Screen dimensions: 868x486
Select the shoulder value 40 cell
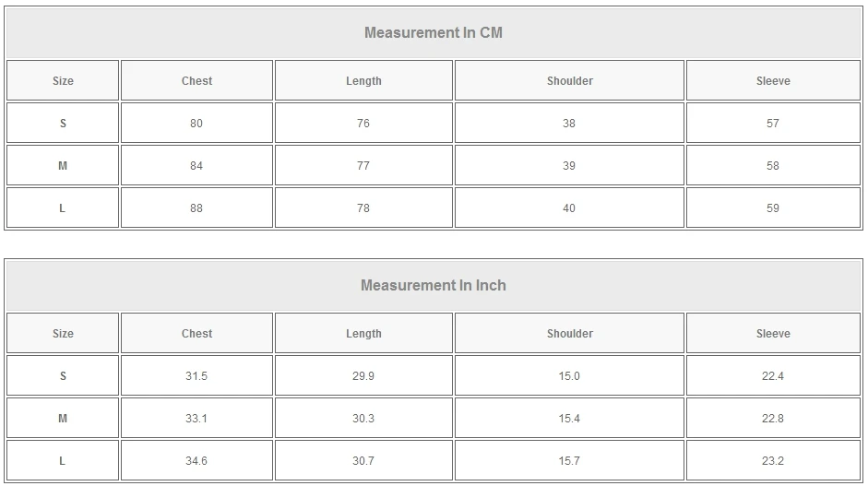coord(569,208)
